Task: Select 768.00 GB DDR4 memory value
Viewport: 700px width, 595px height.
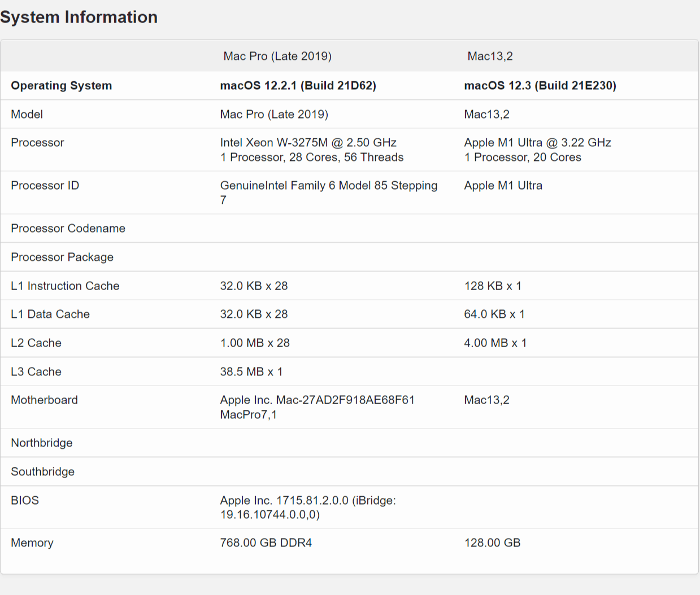Action: pos(266,542)
